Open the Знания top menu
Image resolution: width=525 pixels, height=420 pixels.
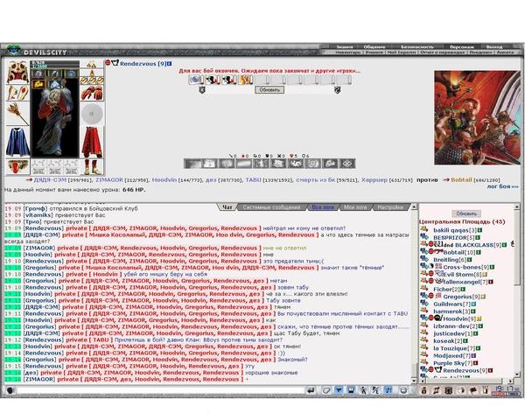[345, 47]
